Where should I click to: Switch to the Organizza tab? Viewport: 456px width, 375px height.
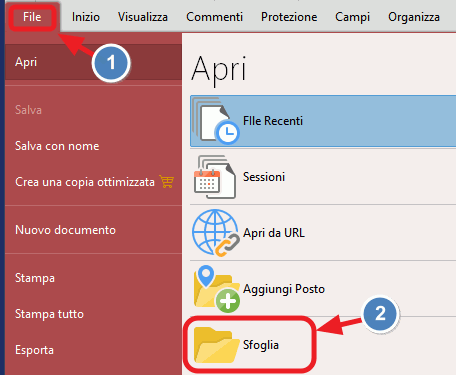tap(414, 17)
